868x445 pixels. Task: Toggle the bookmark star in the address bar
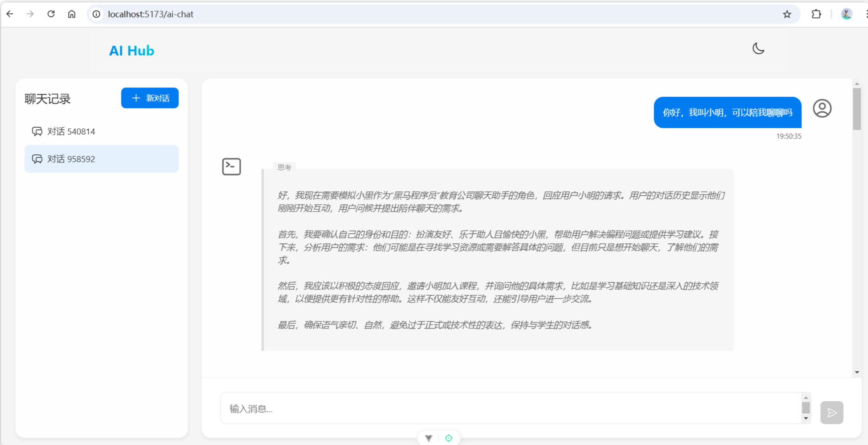click(787, 14)
